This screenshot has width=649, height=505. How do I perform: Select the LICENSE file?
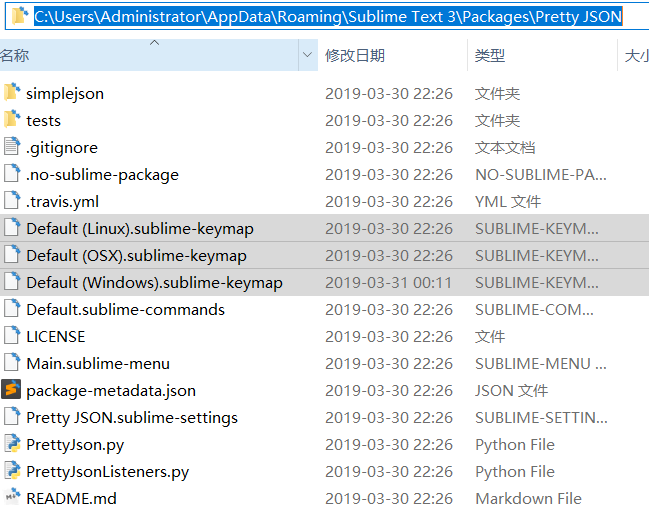pos(56,336)
